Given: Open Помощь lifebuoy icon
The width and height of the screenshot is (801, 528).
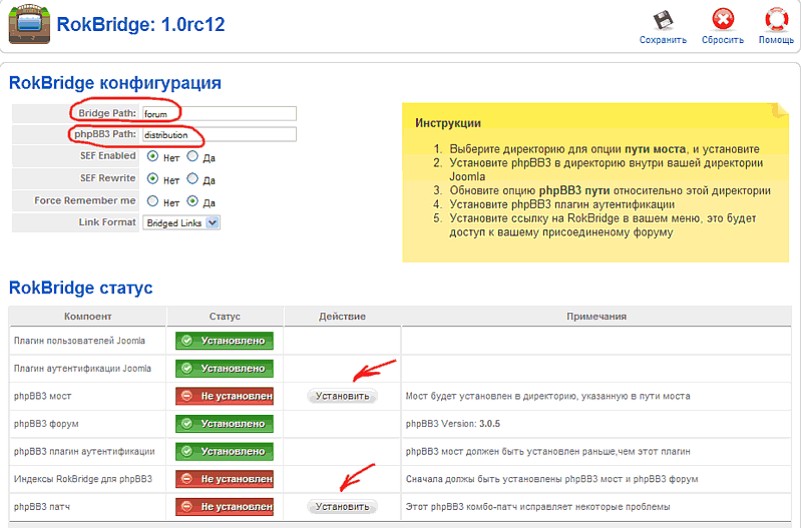Looking at the screenshot, I should click(776, 20).
